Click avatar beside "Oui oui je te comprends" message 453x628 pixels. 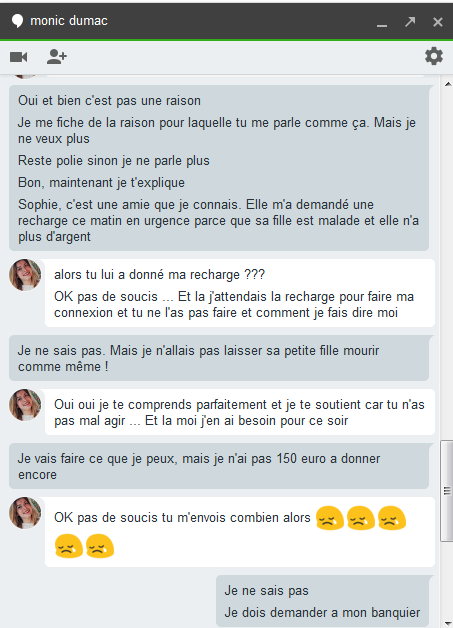(x=25, y=405)
